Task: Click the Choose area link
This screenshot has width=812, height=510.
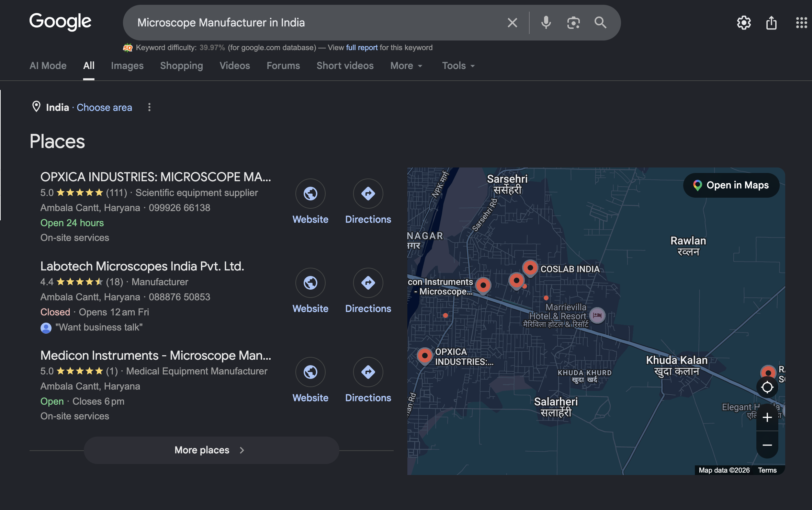Action: pyautogui.click(x=104, y=107)
